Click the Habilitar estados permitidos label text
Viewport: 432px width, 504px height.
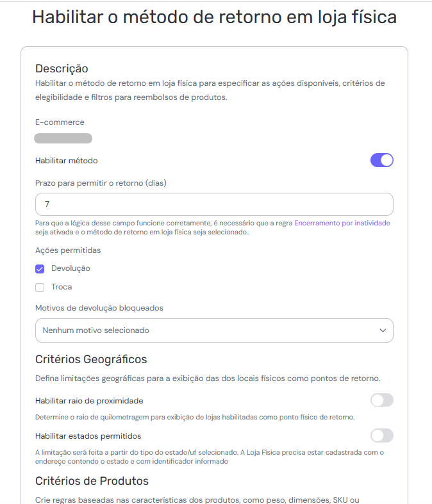coord(88,436)
